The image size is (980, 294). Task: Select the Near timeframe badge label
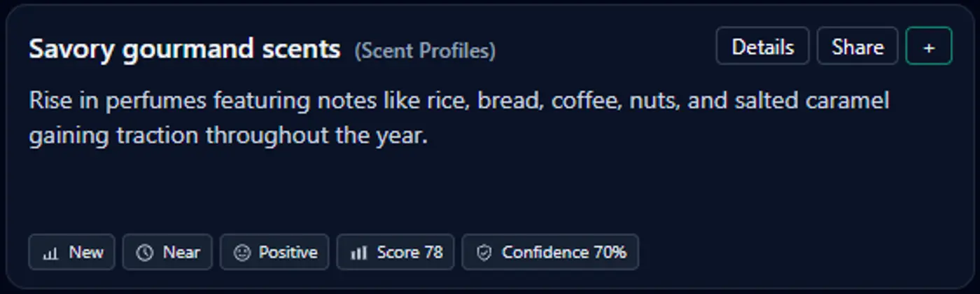pos(181,253)
